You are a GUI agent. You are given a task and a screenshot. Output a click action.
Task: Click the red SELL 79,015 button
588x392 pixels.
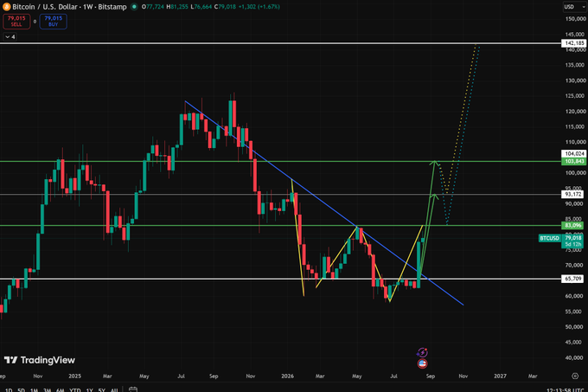[x=16, y=22]
